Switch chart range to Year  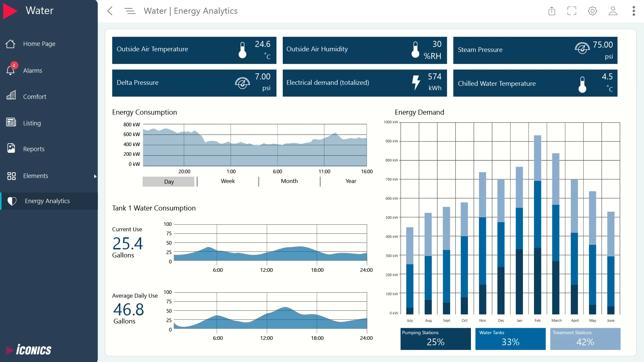pos(351,181)
